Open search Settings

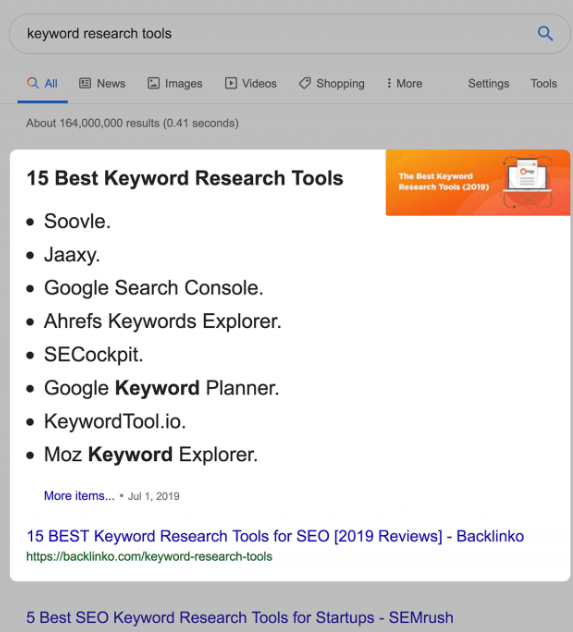(x=488, y=83)
